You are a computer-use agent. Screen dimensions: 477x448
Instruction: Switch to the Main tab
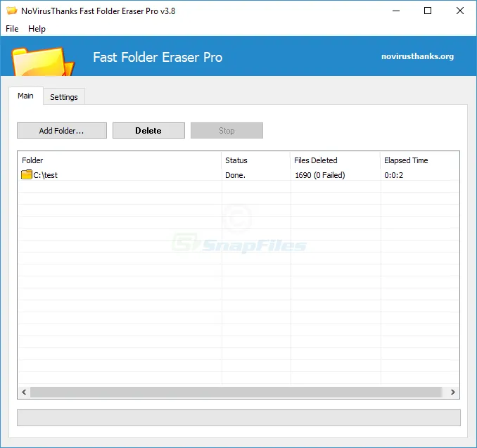(25, 96)
